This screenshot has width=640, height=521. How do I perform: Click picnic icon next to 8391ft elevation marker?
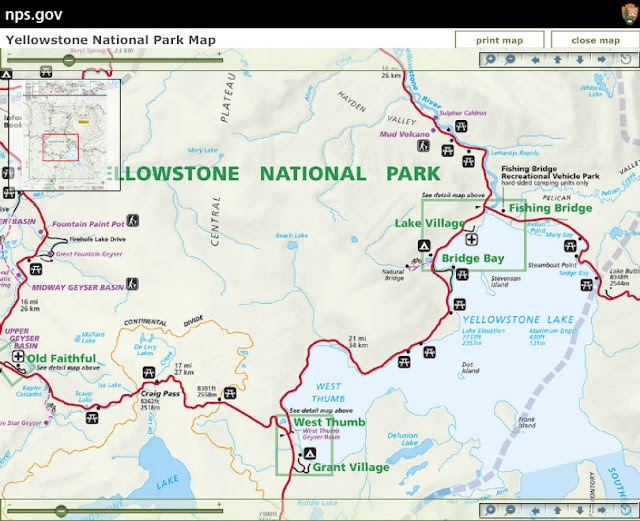[230, 393]
